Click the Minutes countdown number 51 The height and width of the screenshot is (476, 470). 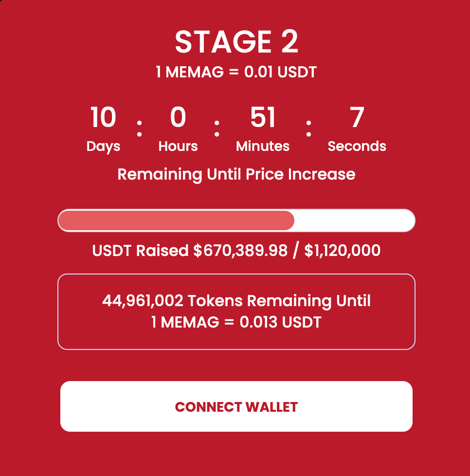click(x=263, y=117)
